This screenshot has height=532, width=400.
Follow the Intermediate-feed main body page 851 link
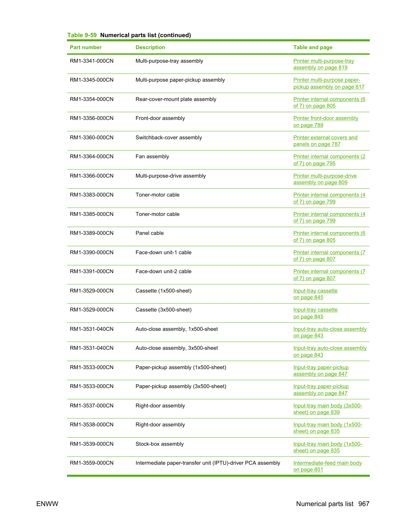[x=327, y=466]
